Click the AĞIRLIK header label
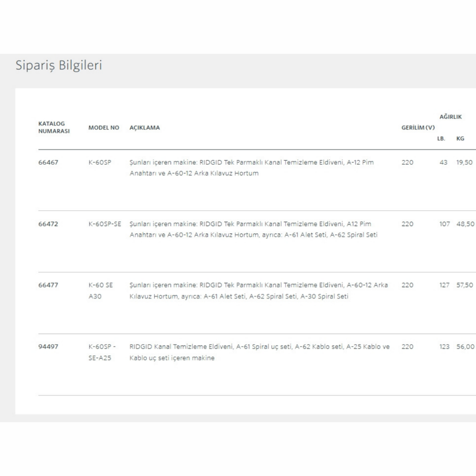Image resolution: width=476 pixels, height=476 pixels. 451,117
